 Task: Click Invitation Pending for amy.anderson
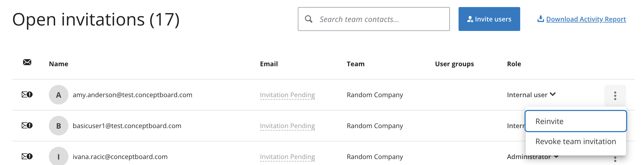[287, 95]
